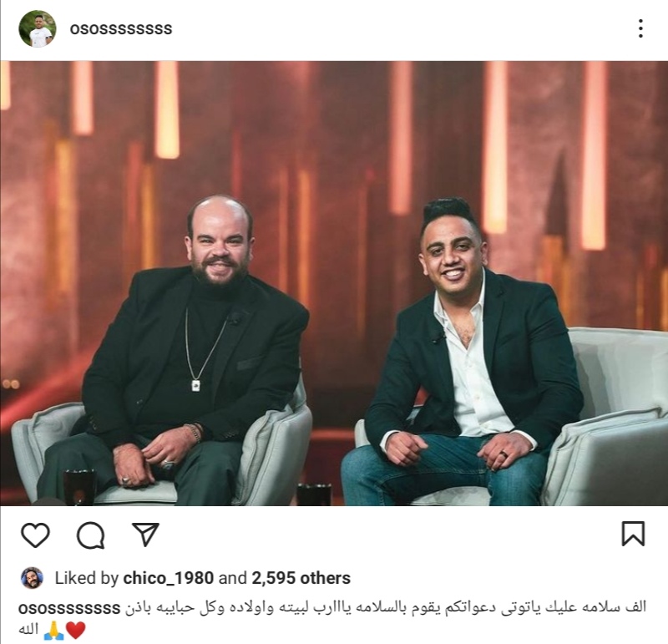Image resolution: width=668 pixels, height=644 pixels.
Task: Click the silver pendant necklace in the photo
Action: tap(196, 385)
